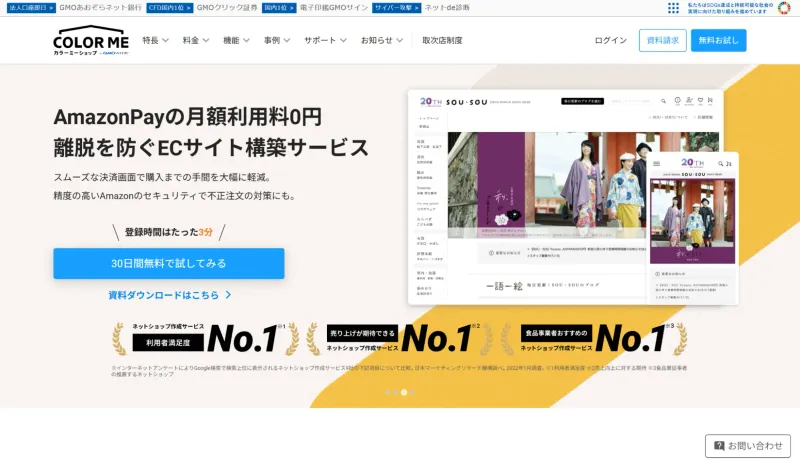Expand the サポート menu chevron
Viewport: 800px width, 467px height.
[343, 40]
